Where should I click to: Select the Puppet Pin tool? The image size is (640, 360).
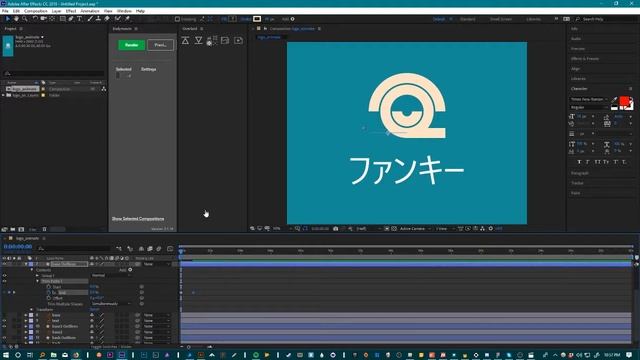coord(127,19)
